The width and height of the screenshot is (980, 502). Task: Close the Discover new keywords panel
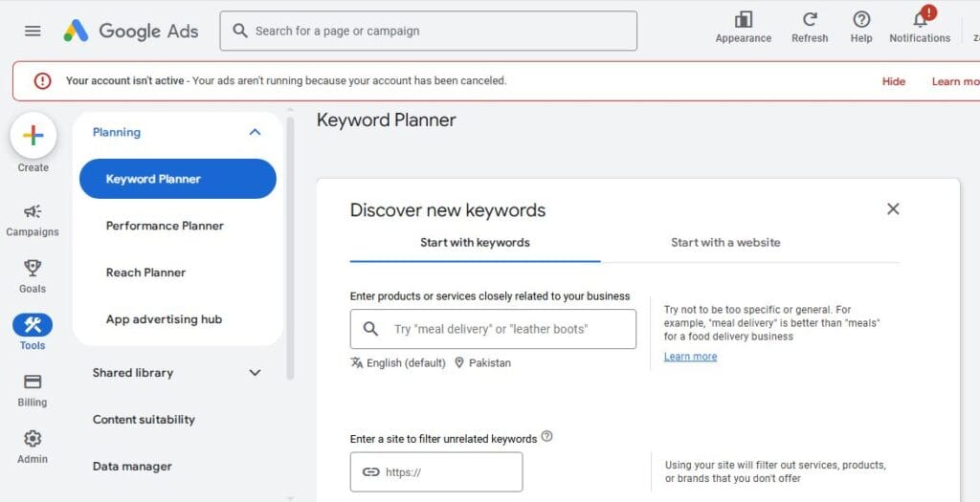pyautogui.click(x=893, y=208)
